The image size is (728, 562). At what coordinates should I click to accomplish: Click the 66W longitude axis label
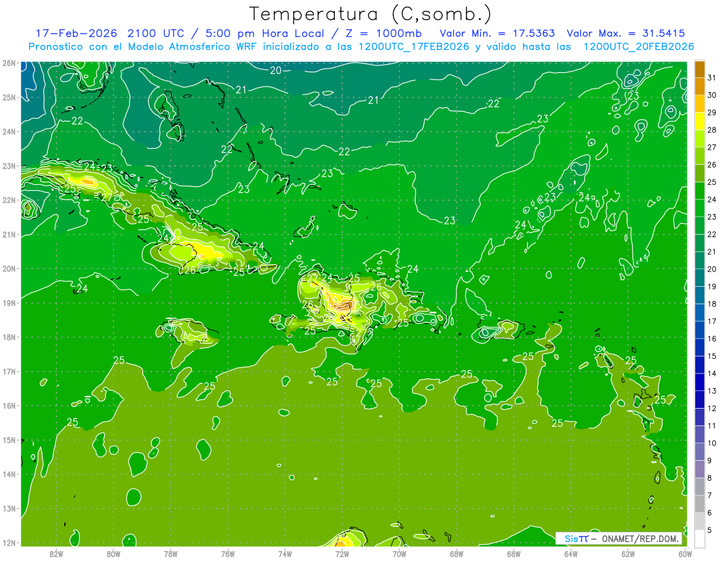point(514,554)
